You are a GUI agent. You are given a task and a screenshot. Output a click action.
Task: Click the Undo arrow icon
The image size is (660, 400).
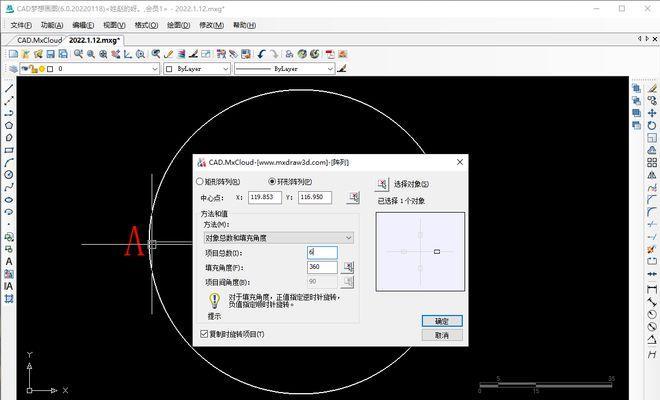(261, 54)
